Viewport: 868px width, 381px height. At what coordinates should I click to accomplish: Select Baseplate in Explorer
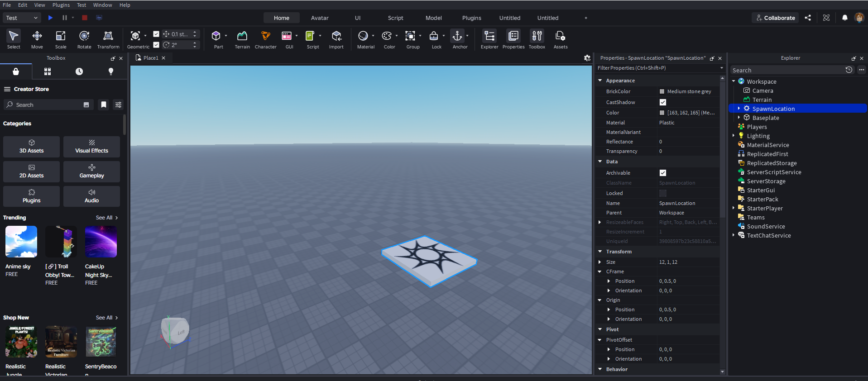(766, 118)
